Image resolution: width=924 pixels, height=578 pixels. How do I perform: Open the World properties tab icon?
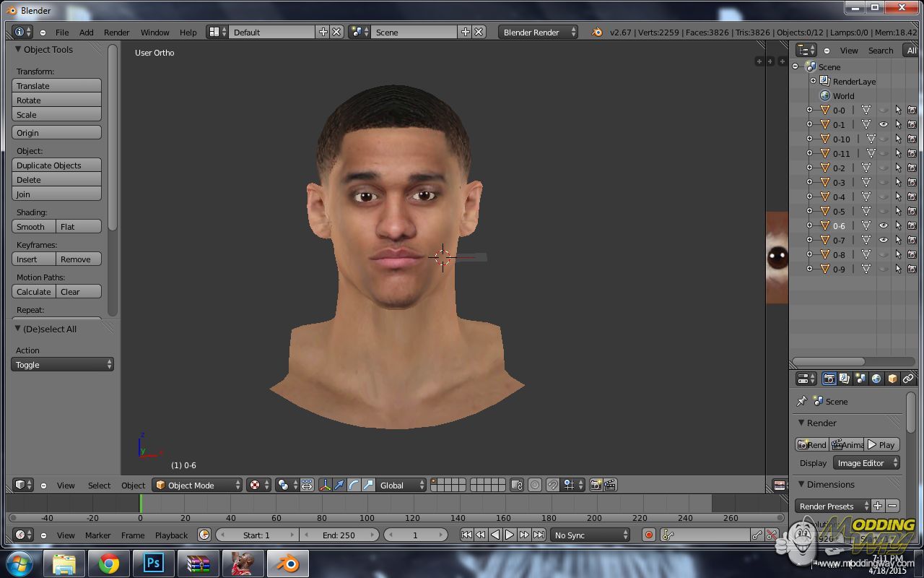tap(876, 379)
